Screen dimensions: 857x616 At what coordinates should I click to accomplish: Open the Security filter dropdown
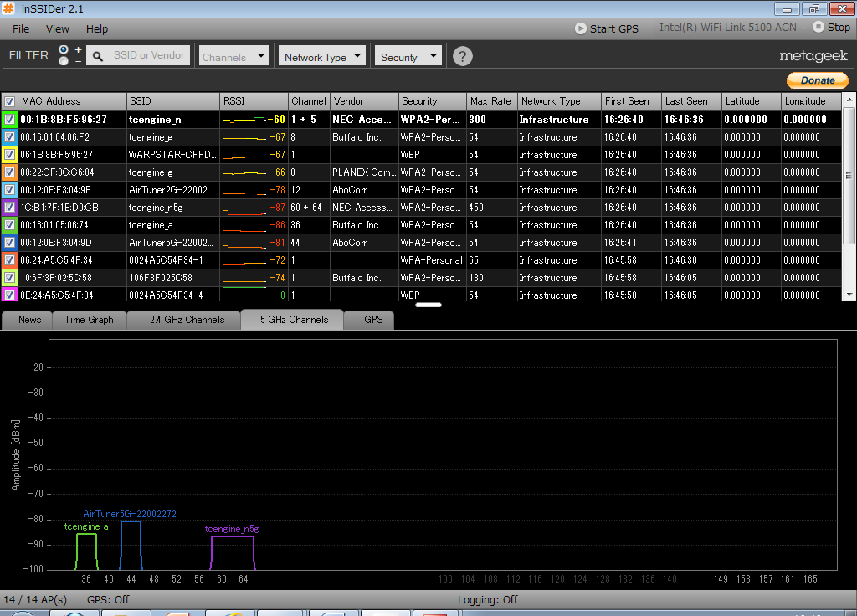(408, 56)
